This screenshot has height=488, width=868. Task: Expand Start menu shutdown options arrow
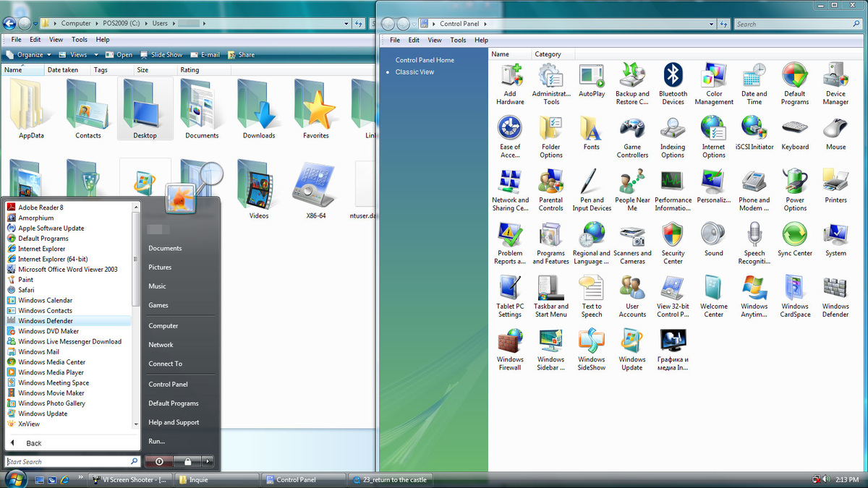[x=208, y=461]
